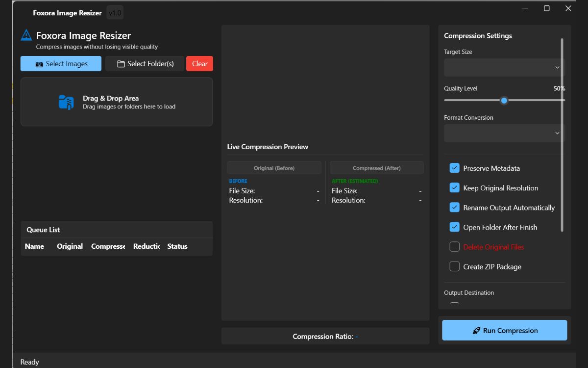Image resolution: width=588 pixels, height=368 pixels.
Task: Click the Queue List heading
Action: click(x=43, y=230)
